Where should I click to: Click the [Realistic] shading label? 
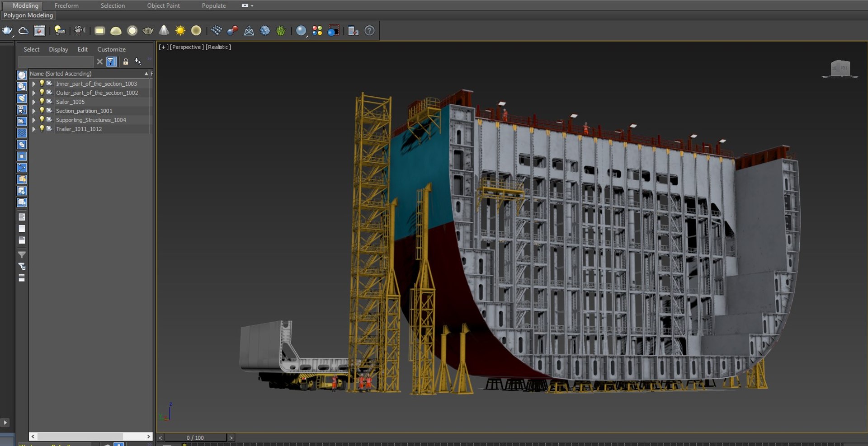pyautogui.click(x=218, y=47)
